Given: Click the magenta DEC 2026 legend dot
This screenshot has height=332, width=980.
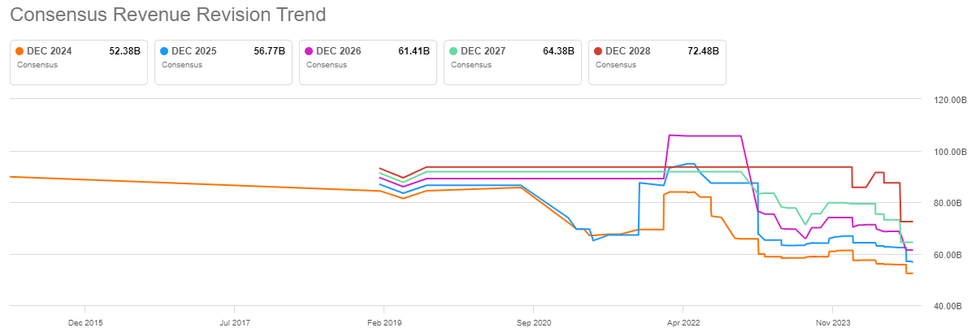Looking at the screenshot, I should coord(309,51).
